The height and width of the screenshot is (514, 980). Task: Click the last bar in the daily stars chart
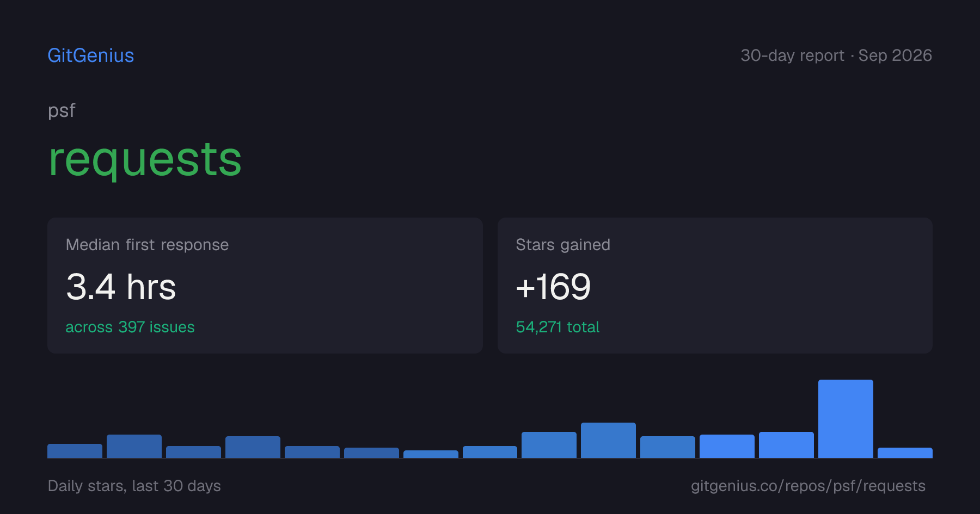click(905, 453)
